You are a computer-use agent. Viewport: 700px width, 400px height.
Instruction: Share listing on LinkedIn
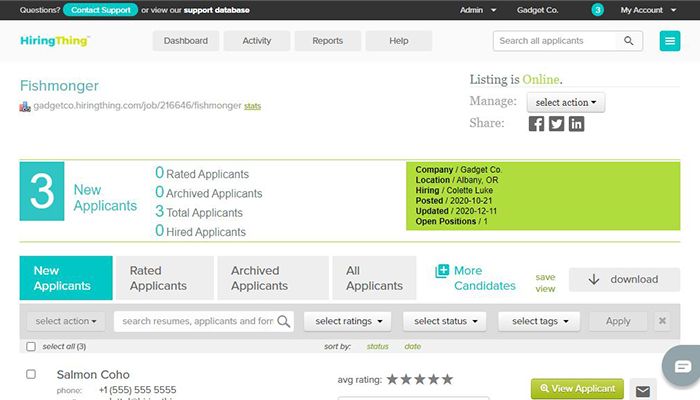coord(576,124)
